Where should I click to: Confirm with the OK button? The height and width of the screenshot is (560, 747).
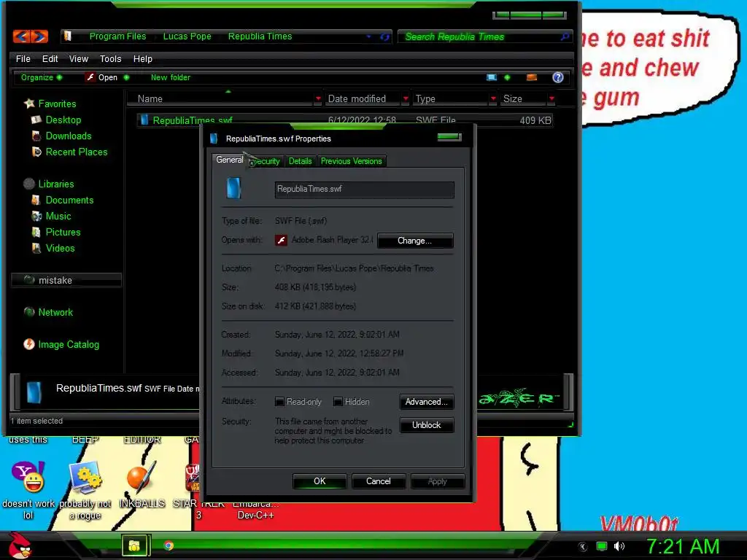(x=320, y=481)
